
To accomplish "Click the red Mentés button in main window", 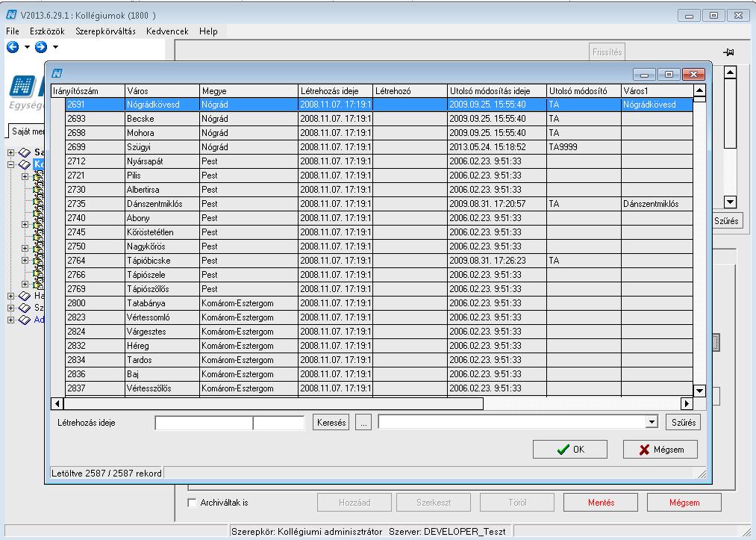I will [601, 503].
